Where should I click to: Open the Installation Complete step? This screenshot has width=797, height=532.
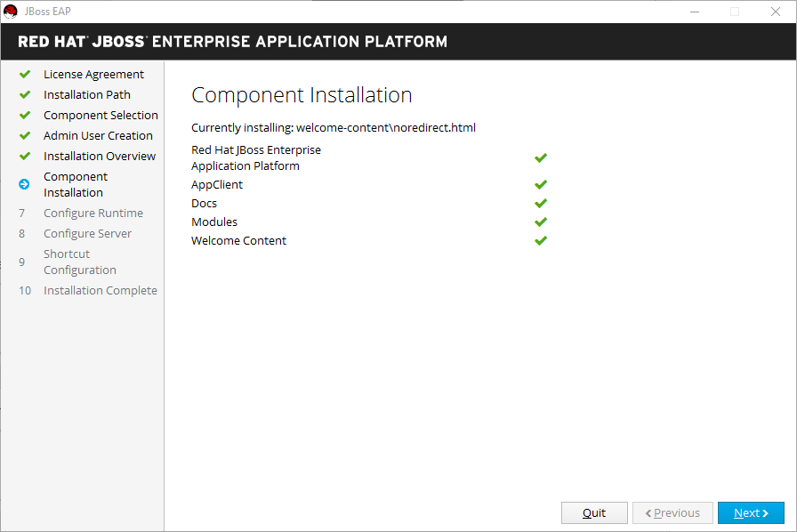click(x=101, y=290)
